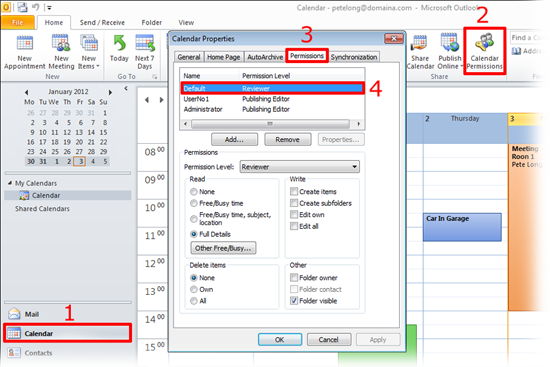Viewport: 550px width, 367px height.
Task: Enable the Edit own checkbox
Action: point(294,215)
